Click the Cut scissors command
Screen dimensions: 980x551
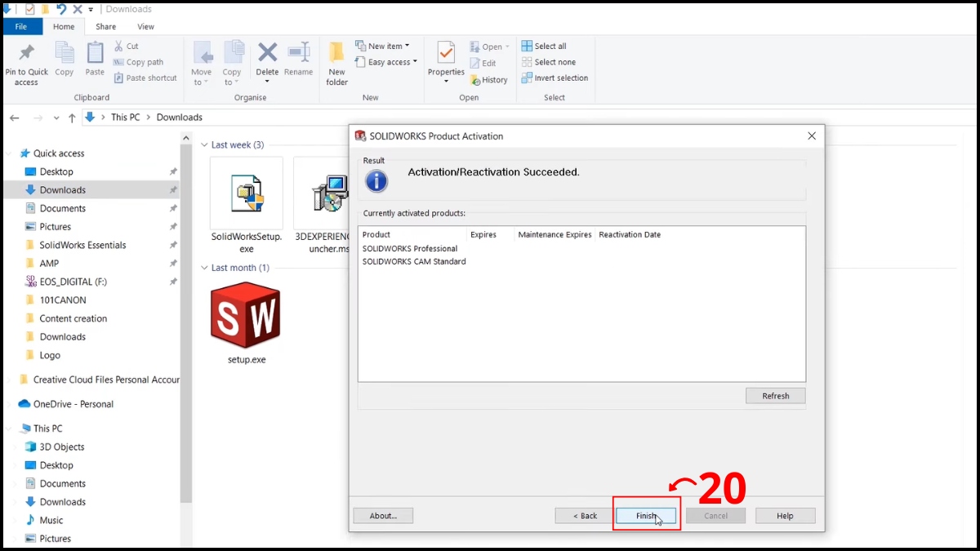[x=126, y=47]
